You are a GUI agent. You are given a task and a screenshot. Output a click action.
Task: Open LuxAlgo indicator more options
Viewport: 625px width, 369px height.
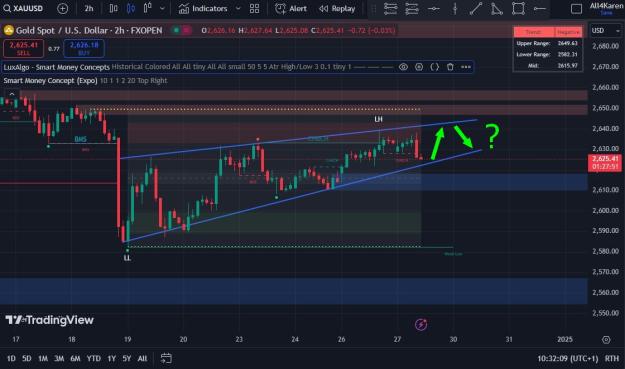(x=466, y=67)
